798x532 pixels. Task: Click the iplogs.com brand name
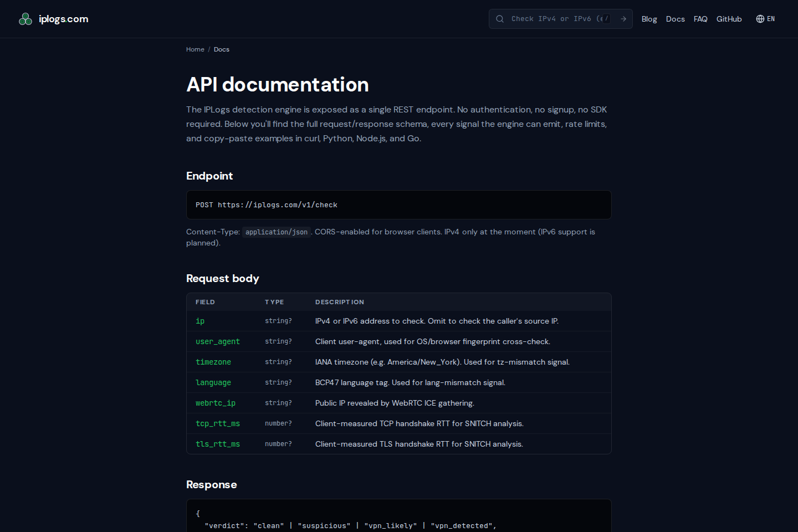pos(64,19)
